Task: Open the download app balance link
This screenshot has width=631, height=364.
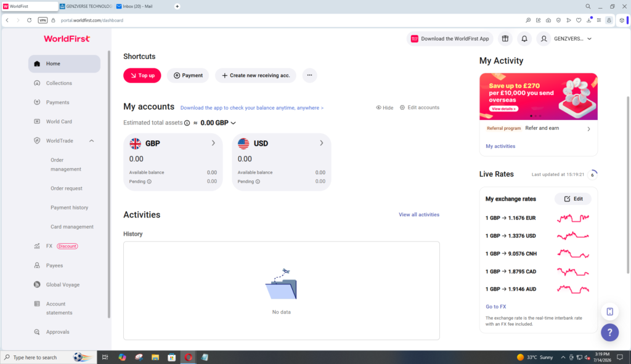Action: click(x=252, y=108)
